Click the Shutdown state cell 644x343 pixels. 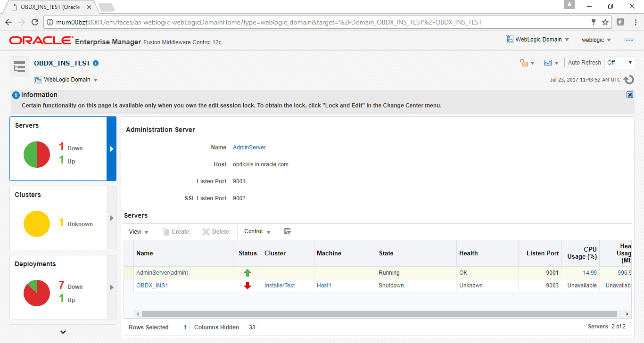[416, 286]
